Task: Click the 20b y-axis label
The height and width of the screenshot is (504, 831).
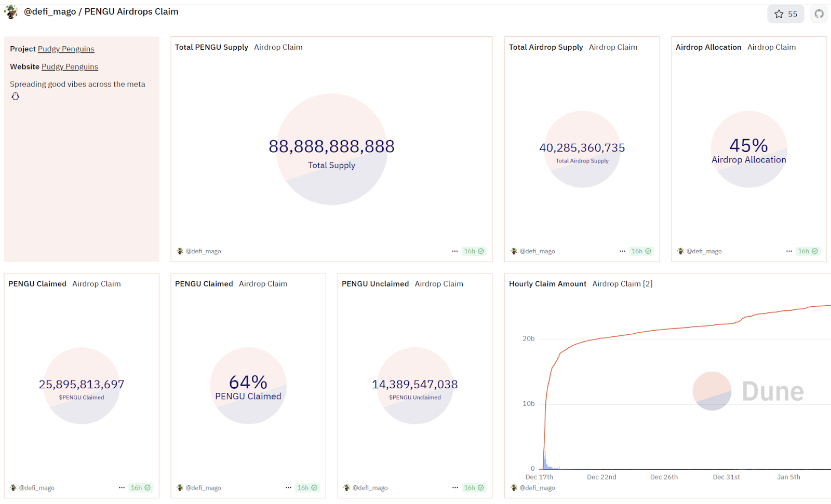Action: [x=528, y=339]
